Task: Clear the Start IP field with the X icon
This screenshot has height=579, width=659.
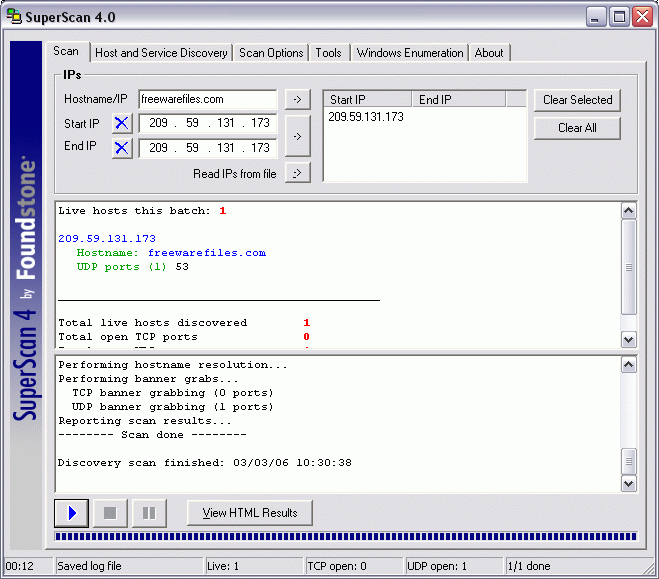Action: point(122,123)
